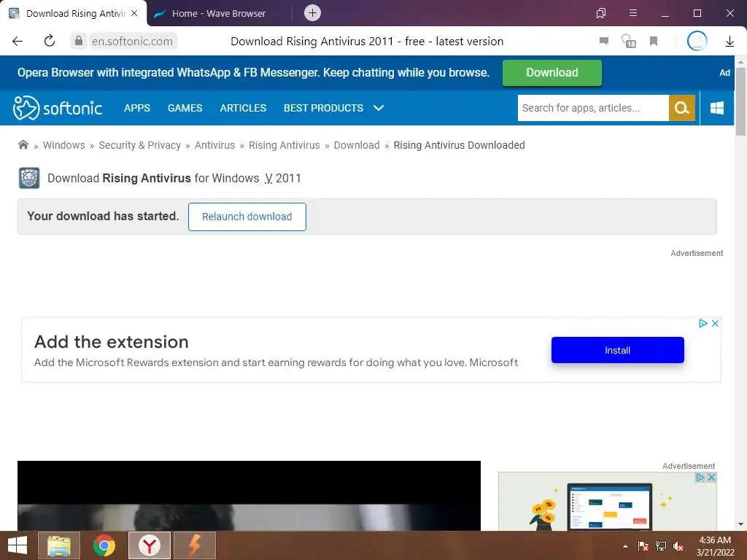Add a new tab with the plus button
Image resolution: width=747 pixels, height=560 pixels.
(x=312, y=13)
